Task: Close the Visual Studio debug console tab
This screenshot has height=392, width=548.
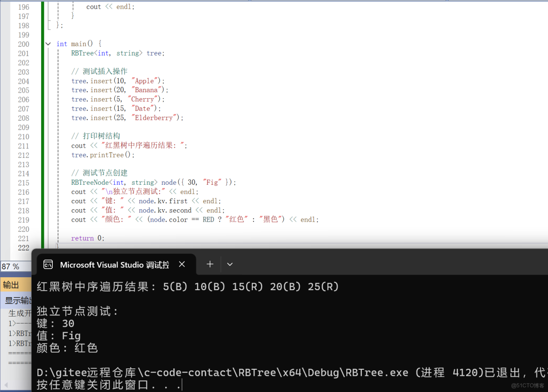Action: pos(181,264)
